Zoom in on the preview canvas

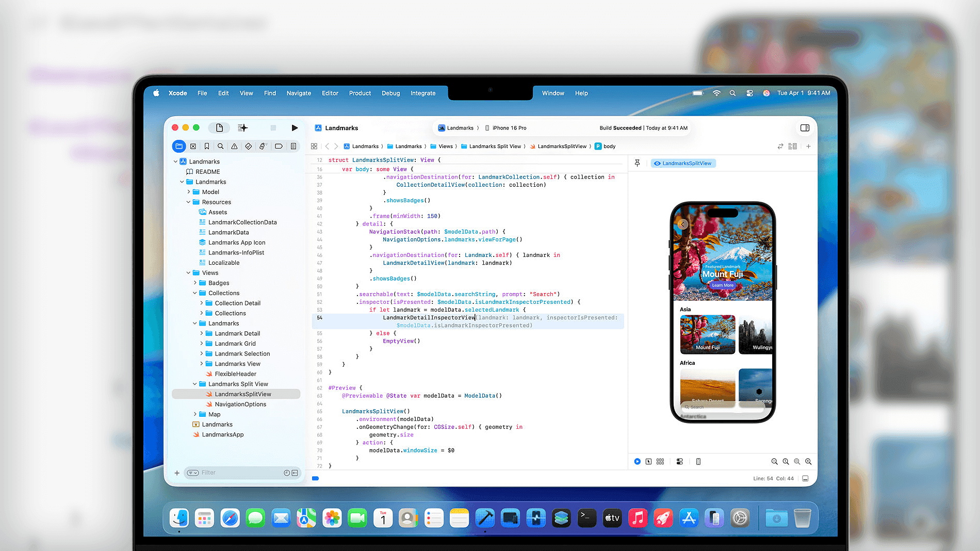tap(808, 462)
